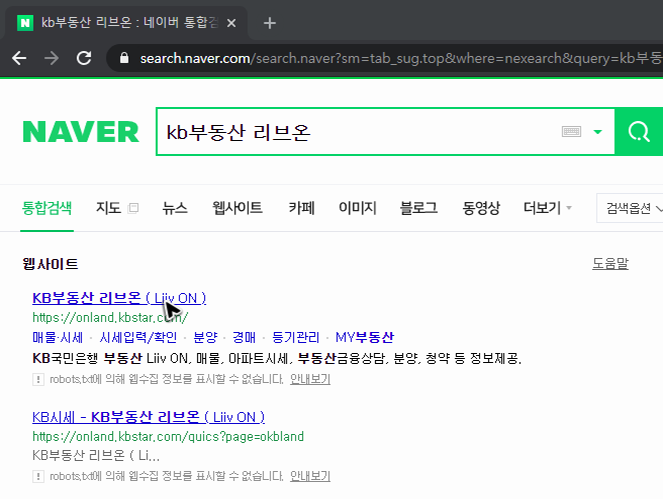Select the 지도 tab
Viewport: 663px width, 499px height.
(108, 208)
